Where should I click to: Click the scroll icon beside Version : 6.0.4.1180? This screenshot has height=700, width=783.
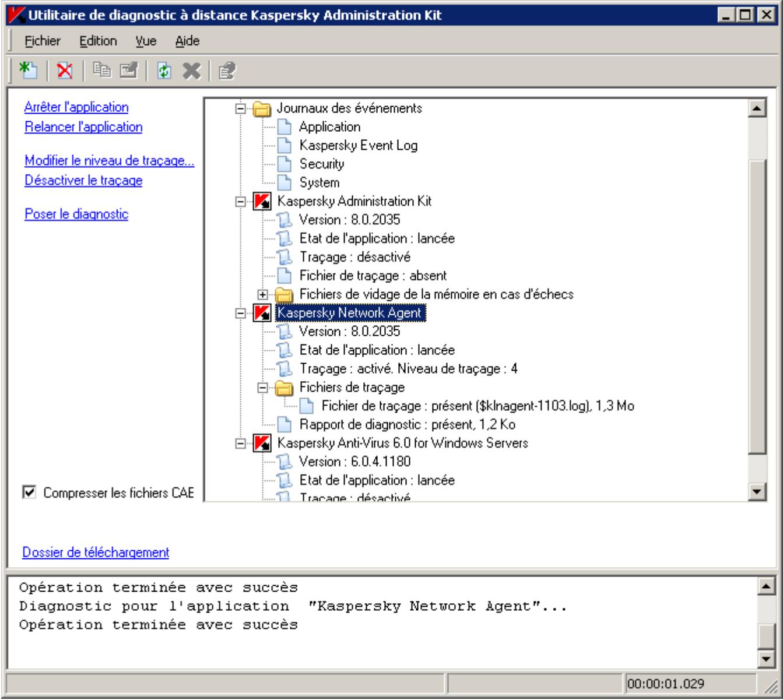pyautogui.click(x=284, y=462)
